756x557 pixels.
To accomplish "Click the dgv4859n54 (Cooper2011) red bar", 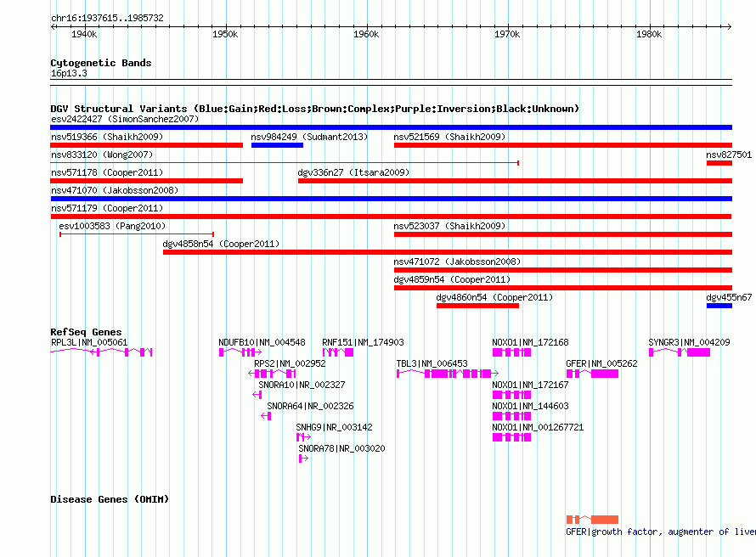I will (x=563, y=288).
